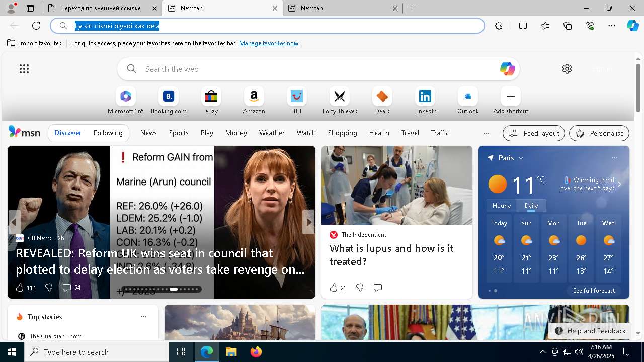This screenshot has width=644, height=362.
Task: Click Import favorites button
Action: tap(34, 43)
